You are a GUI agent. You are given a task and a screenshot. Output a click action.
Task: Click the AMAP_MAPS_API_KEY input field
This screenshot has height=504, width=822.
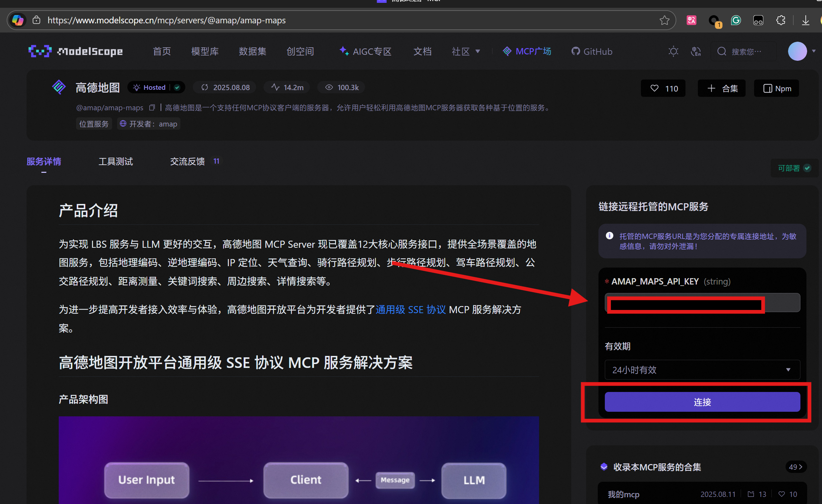[702, 303]
